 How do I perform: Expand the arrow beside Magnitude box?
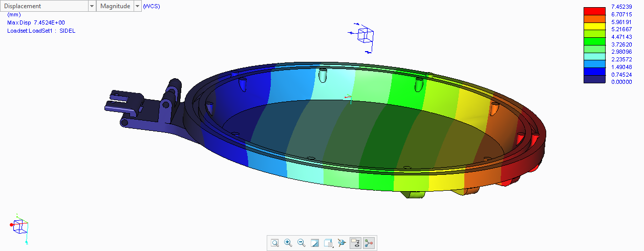point(137,6)
